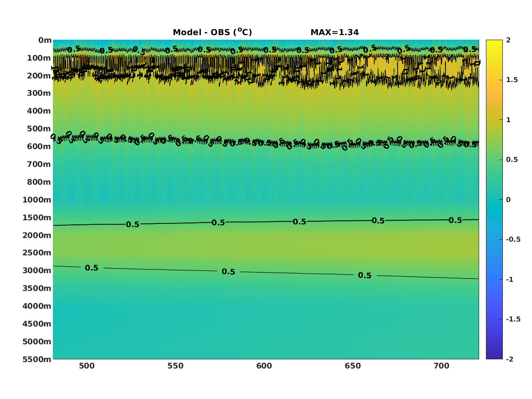
Task: Select the "2500m" depth axis label
Action: click(37, 253)
